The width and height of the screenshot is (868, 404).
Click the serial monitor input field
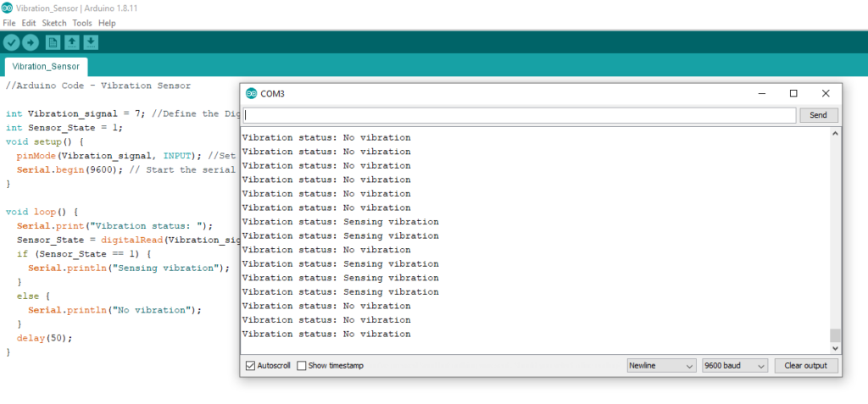tap(520, 115)
